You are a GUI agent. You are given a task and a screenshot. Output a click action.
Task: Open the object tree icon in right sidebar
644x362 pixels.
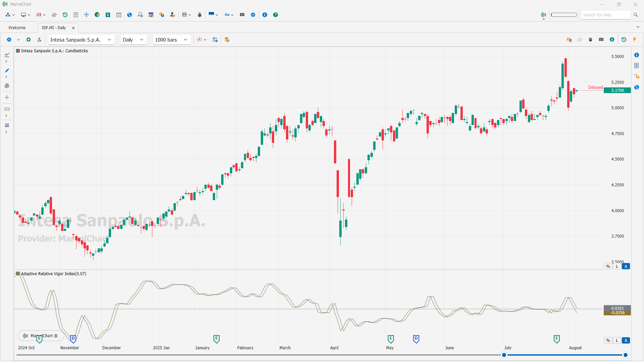[x=637, y=76]
